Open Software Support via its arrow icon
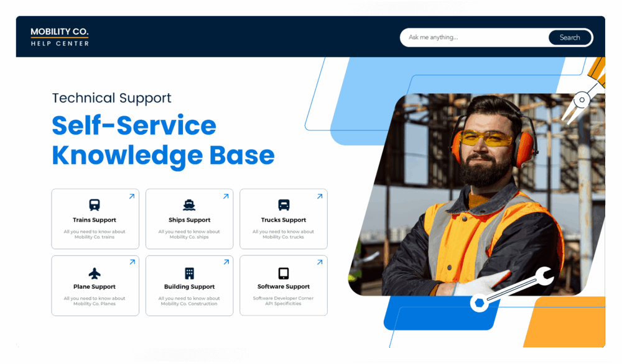Viewport: 622px width, 364px height. [319, 262]
